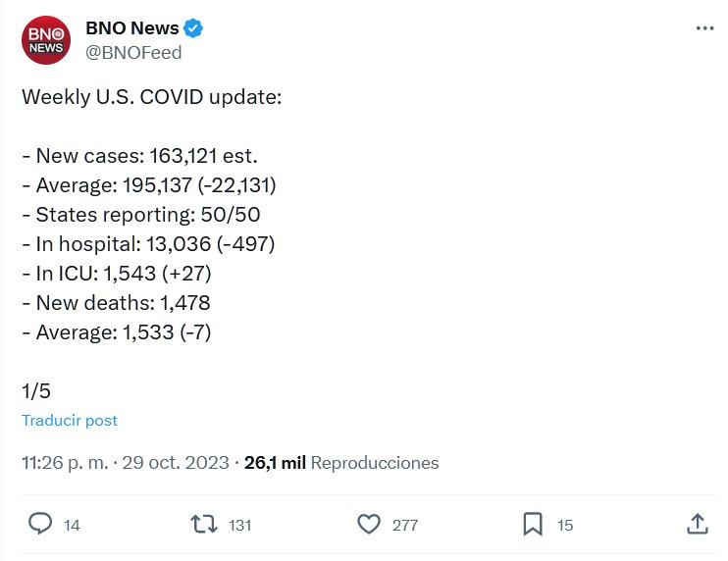View the 26,1 mil Reproducciones stats

[x=340, y=463]
